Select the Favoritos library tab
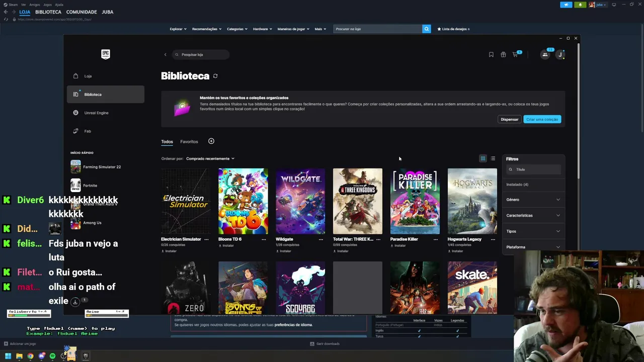644x362 pixels. pos(189,142)
